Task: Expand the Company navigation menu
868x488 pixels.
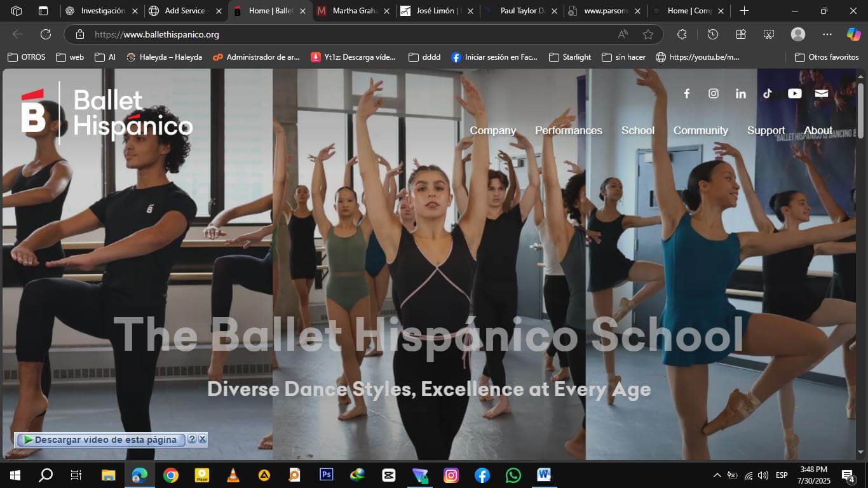Action: 492,130
